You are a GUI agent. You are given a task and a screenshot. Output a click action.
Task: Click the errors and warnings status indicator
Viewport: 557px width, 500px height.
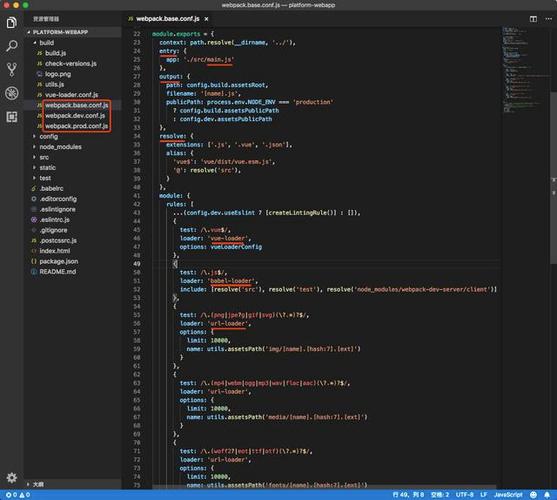coord(18,495)
